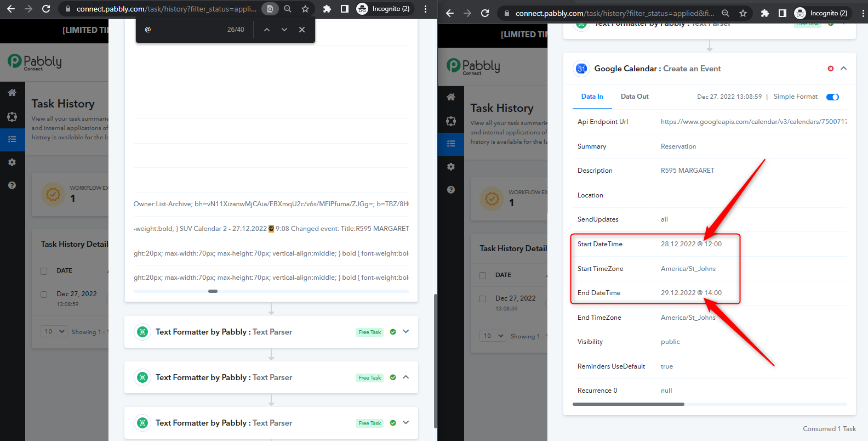Open Settings gear in Google Calendar window's Pabbly sidebar
Viewport: 868px width, 441px height.
pyautogui.click(x=451, y=167)
